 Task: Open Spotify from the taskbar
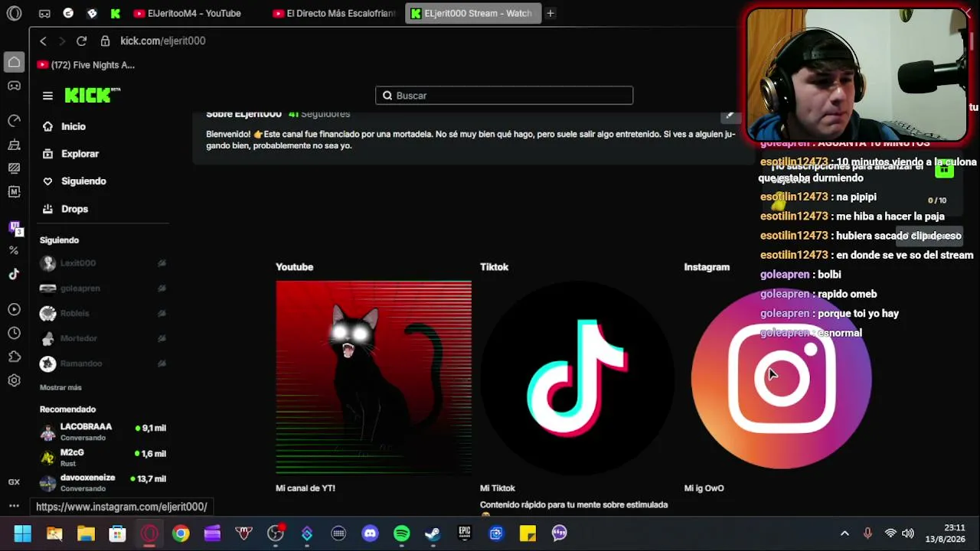pos(401,533)
